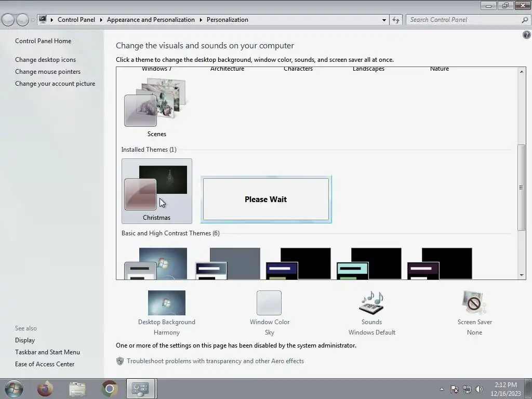Open Troubleshoot problems with transparency link
This screenshot has width=532, height=399.
(x=215, y=361)
